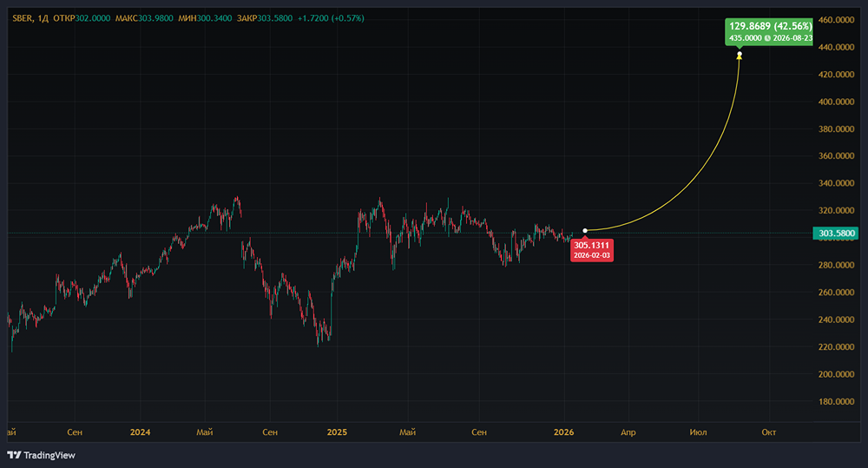
Task: Click the Июл label on time axis
Action: click(698, 432)
